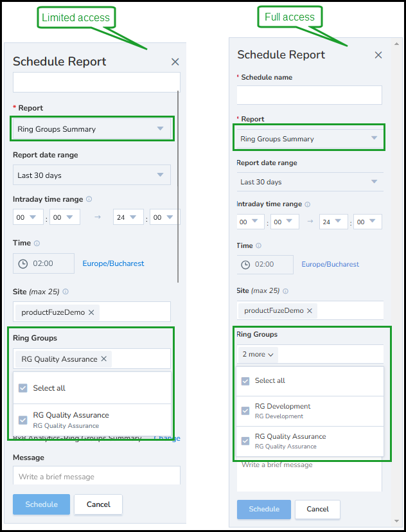The image size is (406, 532).
Task: Open the 24 hour dropdown in the left intraday range
Action: 128,217
